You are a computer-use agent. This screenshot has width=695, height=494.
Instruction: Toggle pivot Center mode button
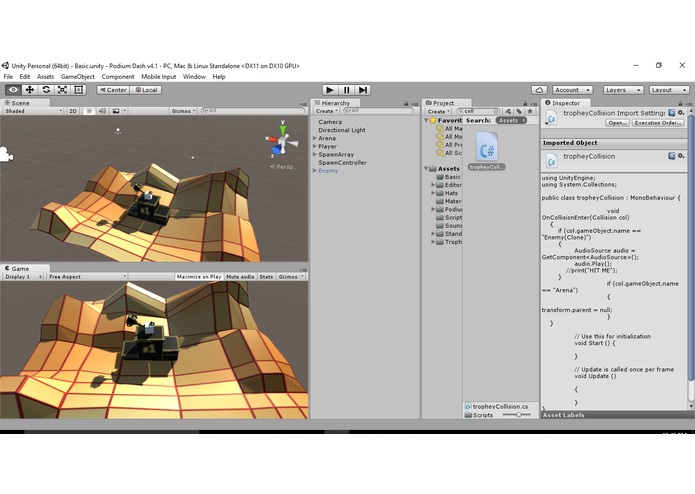pos(113,90)
